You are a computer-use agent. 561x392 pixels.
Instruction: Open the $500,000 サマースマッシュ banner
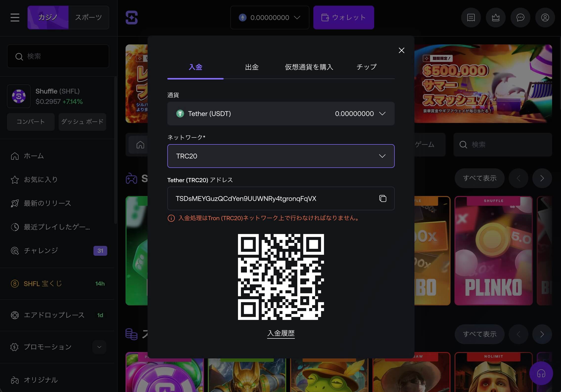pyautogui.click(x=483, y=84)
